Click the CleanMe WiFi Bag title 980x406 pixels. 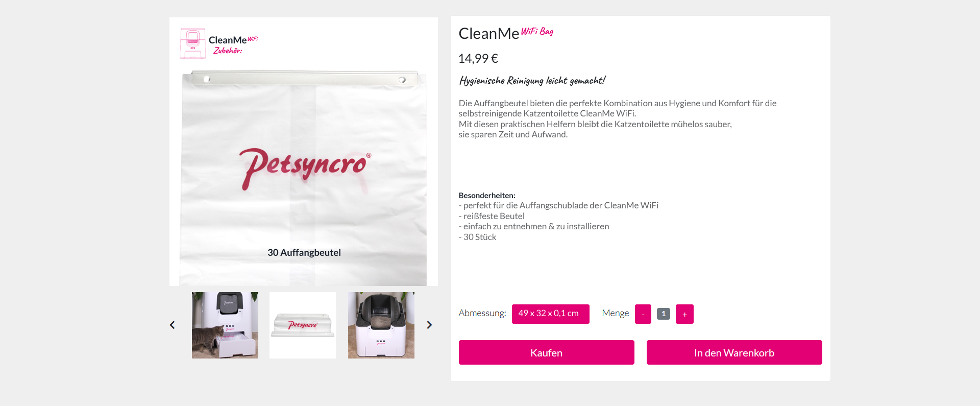click(x=506, y=33)
